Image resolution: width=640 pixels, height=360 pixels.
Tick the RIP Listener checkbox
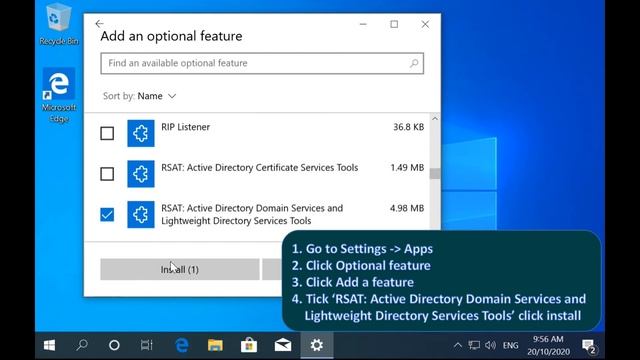(x=107, y=133)
